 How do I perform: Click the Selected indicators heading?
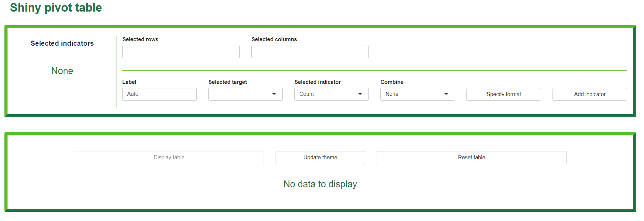click(x=62, y=43)
